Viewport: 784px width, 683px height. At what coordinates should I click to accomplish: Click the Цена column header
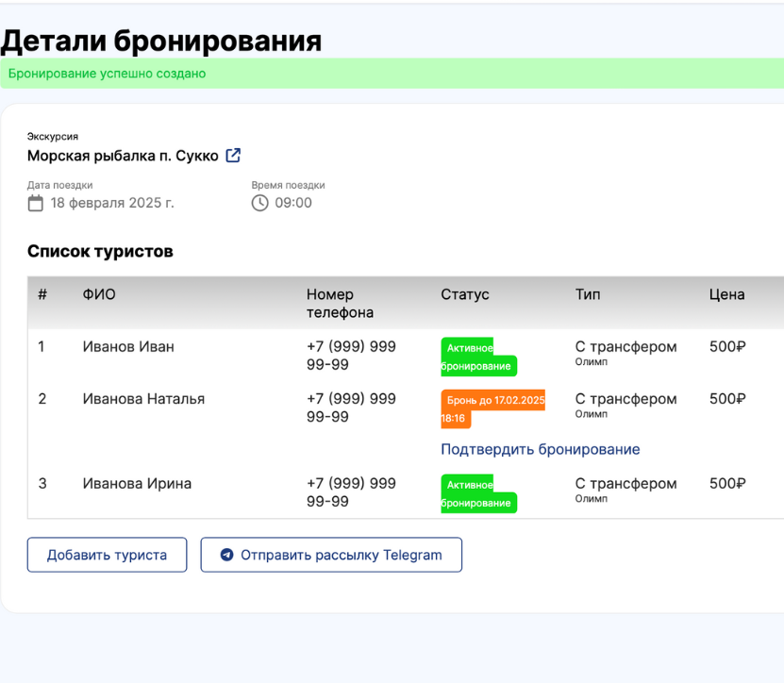tap(726, 294)
